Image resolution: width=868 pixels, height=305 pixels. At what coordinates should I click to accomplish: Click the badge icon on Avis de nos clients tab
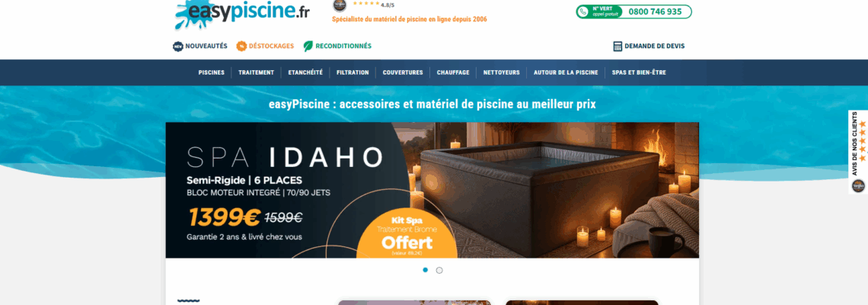click(x=859, y=186)
